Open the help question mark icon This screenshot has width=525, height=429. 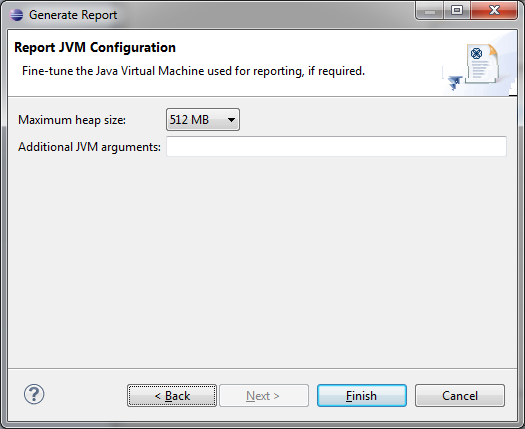[34, 394]
